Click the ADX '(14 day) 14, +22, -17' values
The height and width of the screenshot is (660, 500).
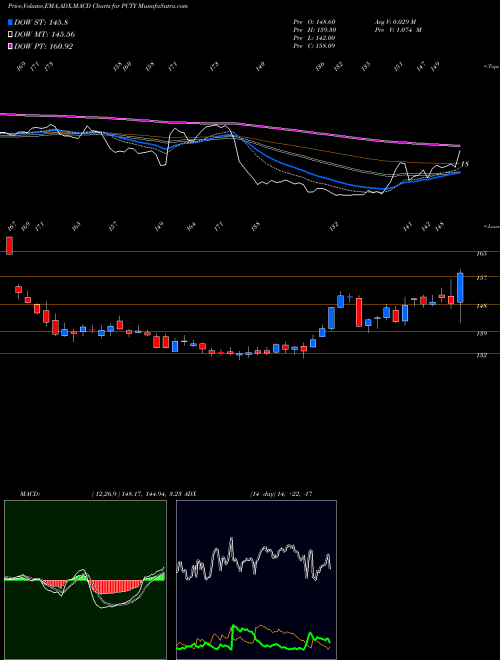[281, 494]
